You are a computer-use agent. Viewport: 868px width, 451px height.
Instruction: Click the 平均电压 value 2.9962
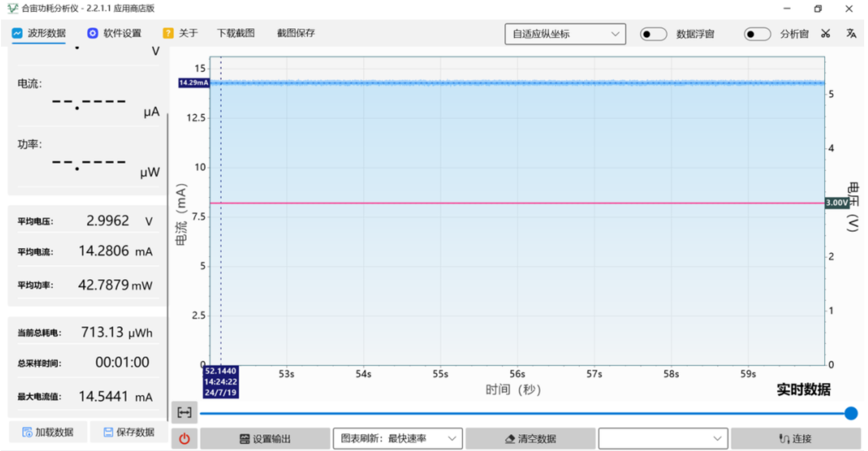pyautogui.click(x=107, y=221)
